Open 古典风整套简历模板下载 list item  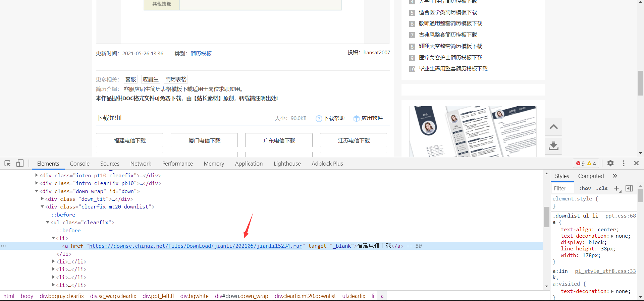tap(448, 35)
